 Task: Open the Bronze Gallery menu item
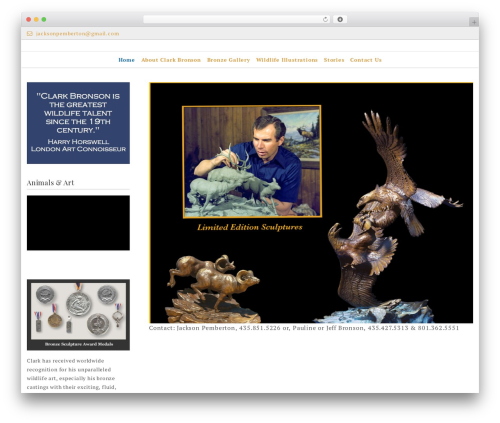coord(228,60)
